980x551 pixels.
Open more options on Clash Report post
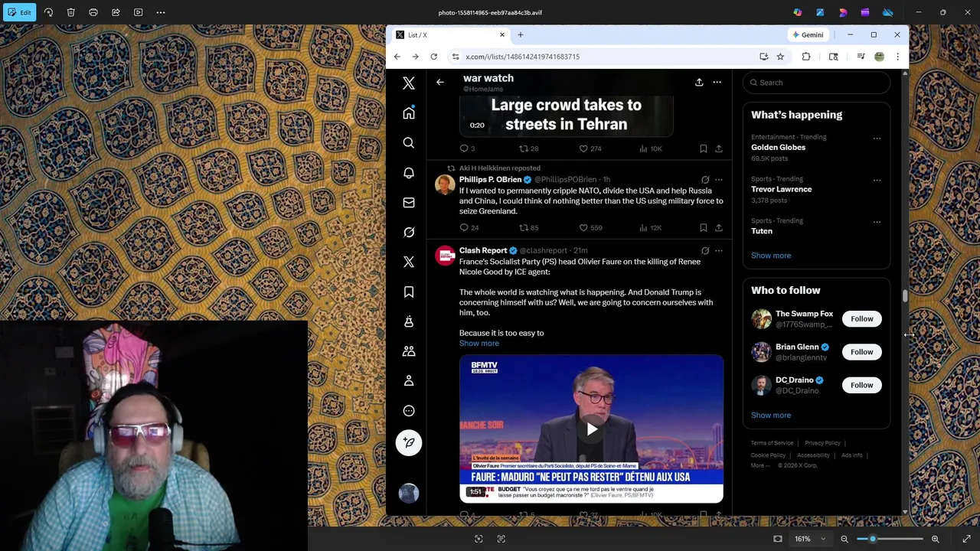point(718,251)
